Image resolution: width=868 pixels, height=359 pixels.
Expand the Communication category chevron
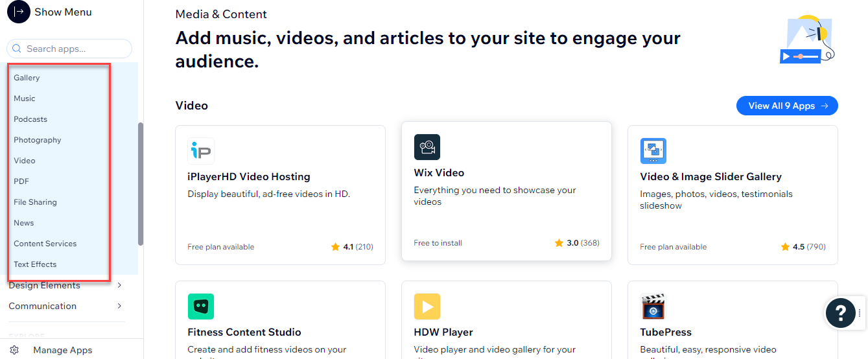pos(119,306)
